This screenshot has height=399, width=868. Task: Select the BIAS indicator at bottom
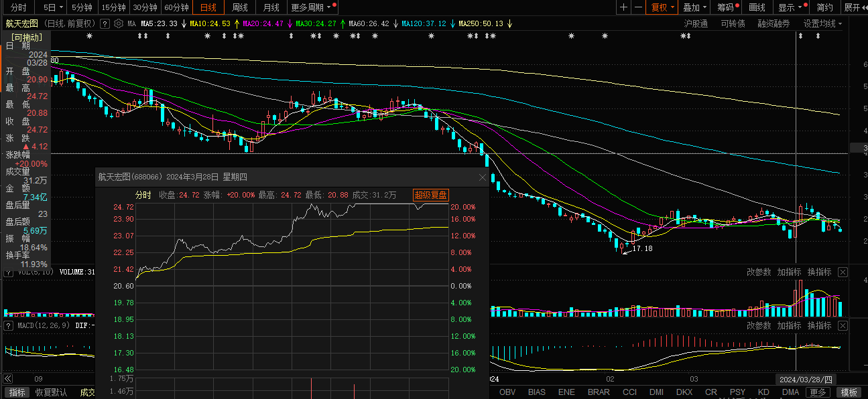pos(537,392)
